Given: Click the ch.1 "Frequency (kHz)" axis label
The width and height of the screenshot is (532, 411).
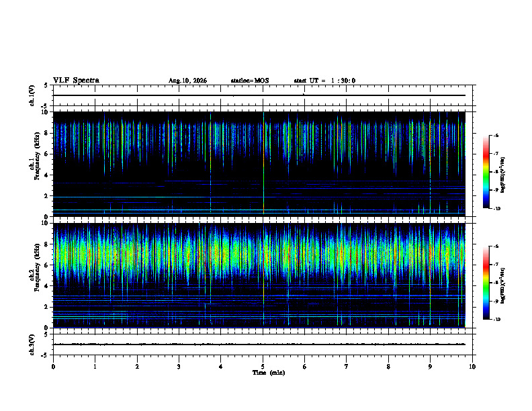Looking at the screenshot, I should pyautogui.click(x=38, y=156).
